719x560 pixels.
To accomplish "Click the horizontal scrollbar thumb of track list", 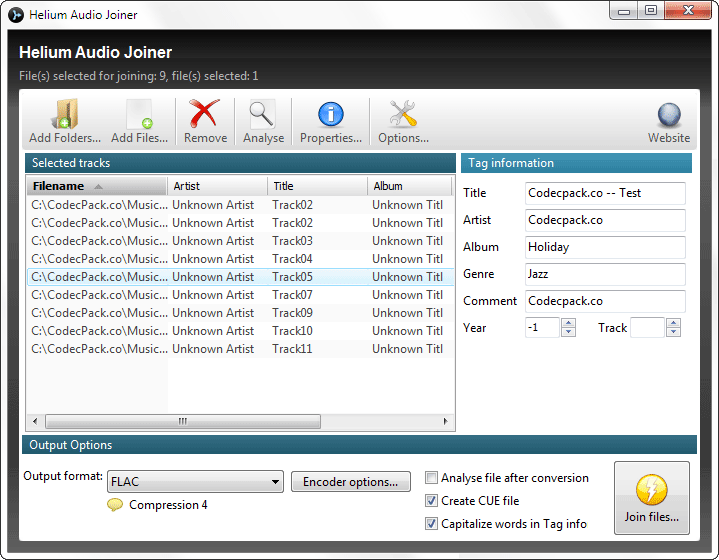I will pos(183,421).
